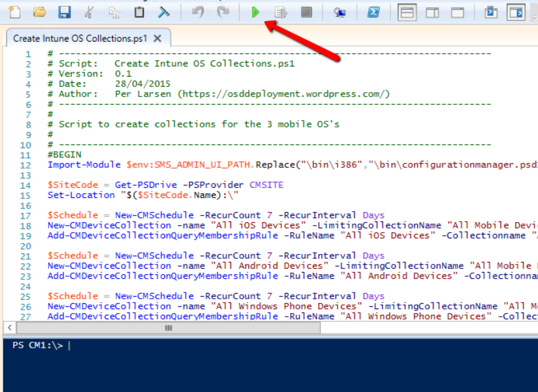538x392 pixels.
Task: Paste from clipboard using the toolbar icon
Action: [139, 12]
